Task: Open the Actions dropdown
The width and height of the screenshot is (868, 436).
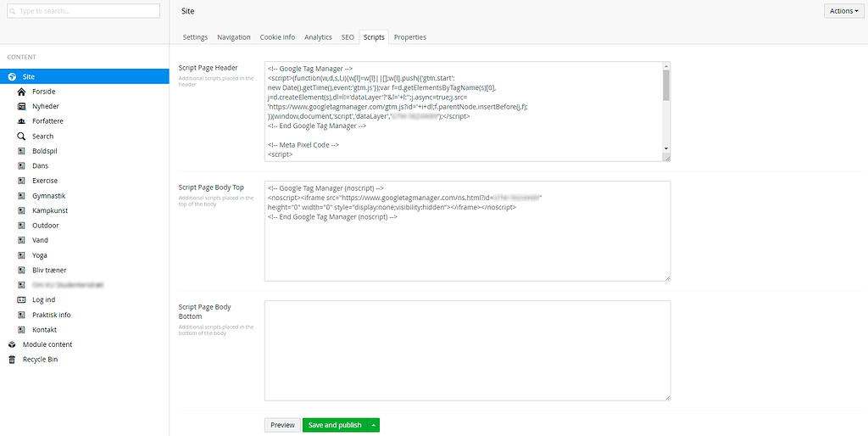Action: pos(844,11)
